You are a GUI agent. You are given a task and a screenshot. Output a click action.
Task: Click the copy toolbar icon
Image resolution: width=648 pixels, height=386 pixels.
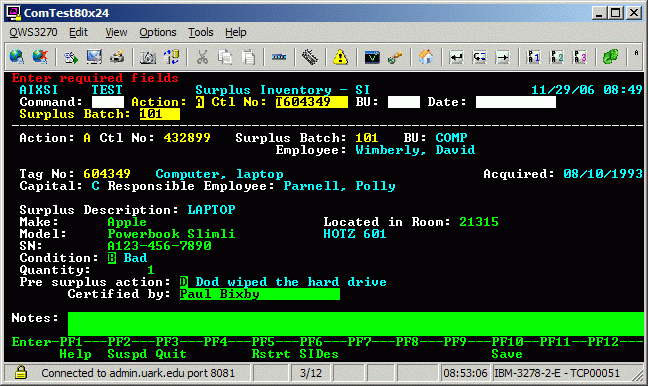[x=225, y=57]
